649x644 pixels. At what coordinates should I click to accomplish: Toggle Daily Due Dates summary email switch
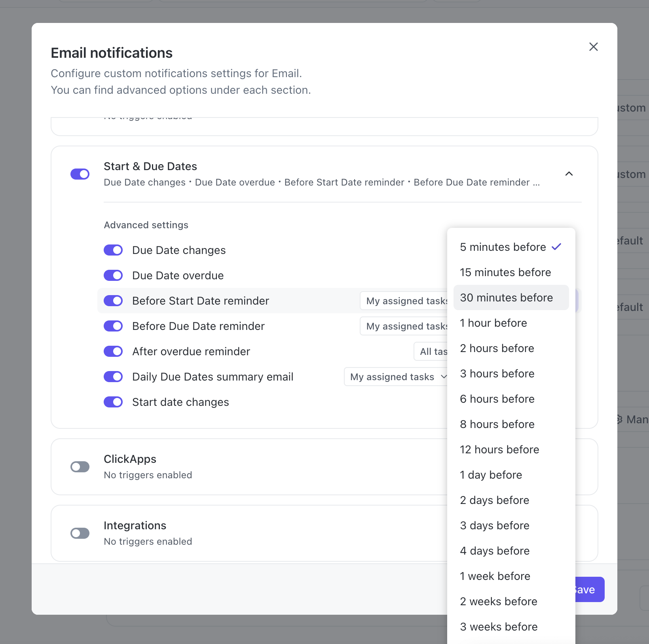113,377
